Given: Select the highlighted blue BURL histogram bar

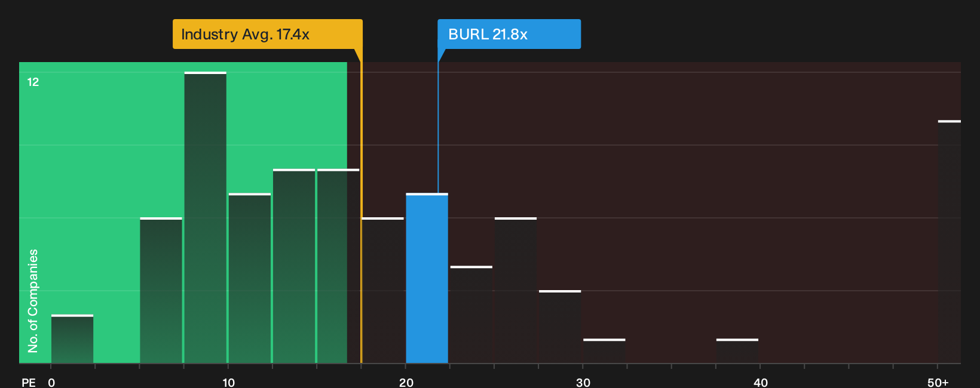Looking at the screenshot, I should tap(427, 278).
